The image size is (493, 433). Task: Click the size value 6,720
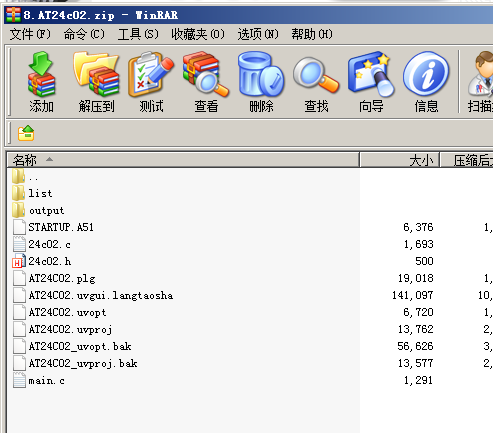(x=418, y=312)
